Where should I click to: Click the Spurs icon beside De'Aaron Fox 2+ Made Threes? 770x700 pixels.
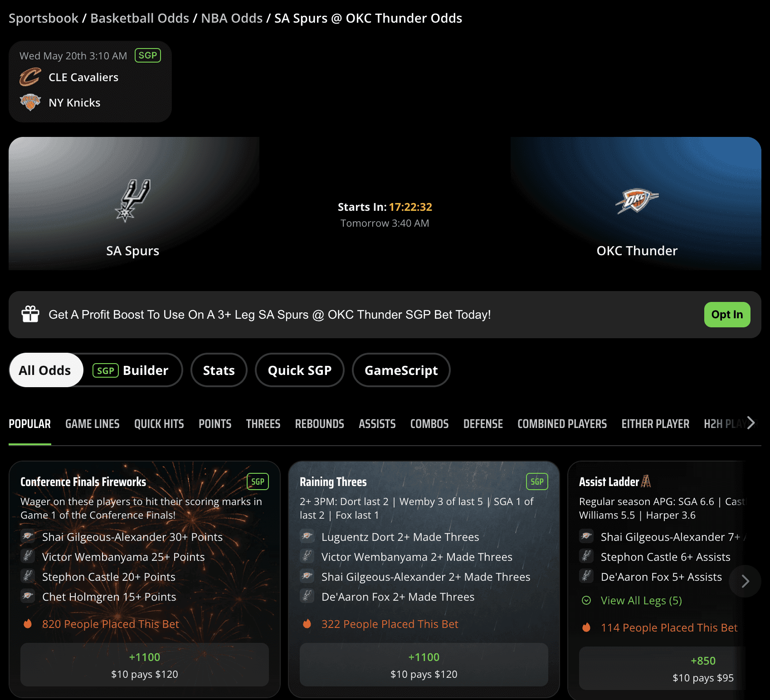pyautogui.click(x=307, y=597)
